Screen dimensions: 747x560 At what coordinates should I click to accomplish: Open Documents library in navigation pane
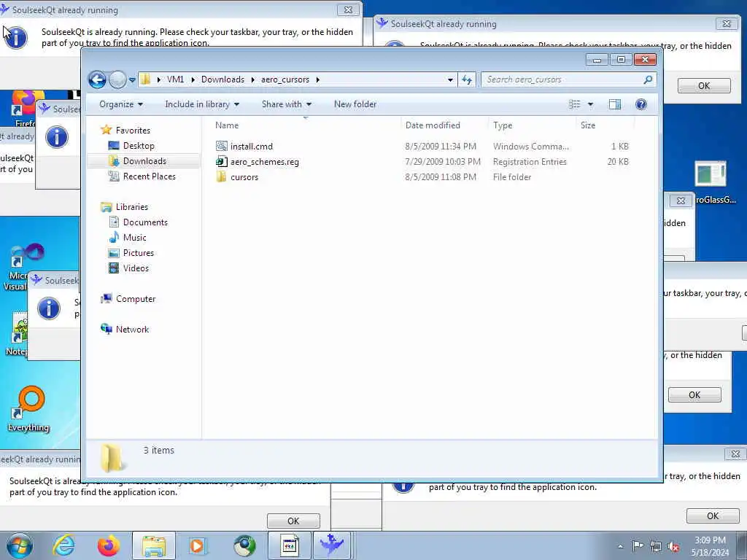(145, 222)
